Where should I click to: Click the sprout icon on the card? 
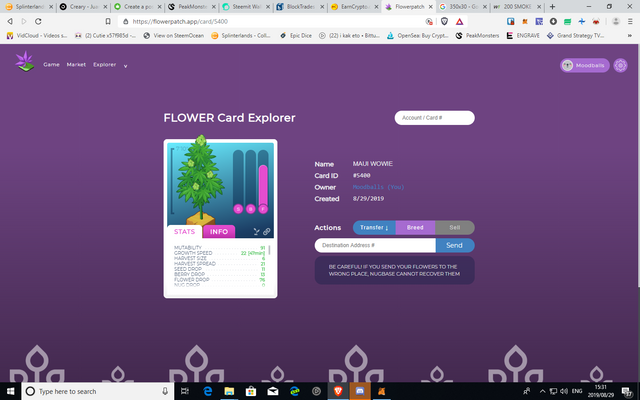[256, 232]
